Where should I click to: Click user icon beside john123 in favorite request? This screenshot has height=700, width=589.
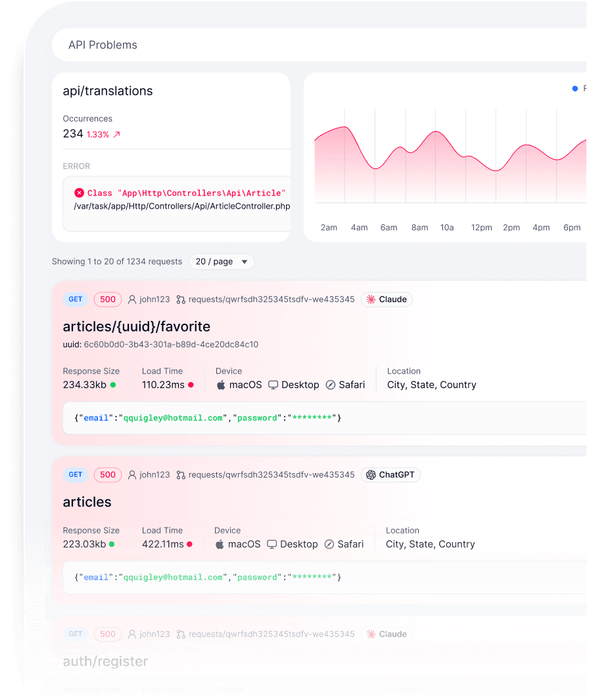click(132, 299)
